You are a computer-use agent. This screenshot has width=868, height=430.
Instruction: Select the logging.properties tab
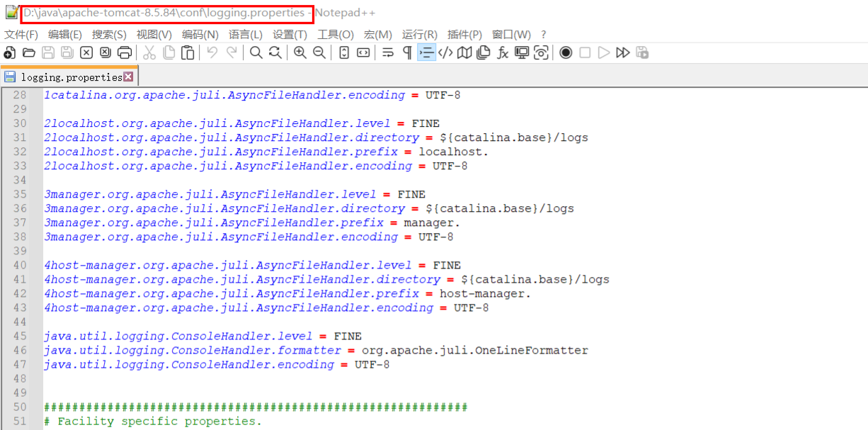[x=71, y=77]
